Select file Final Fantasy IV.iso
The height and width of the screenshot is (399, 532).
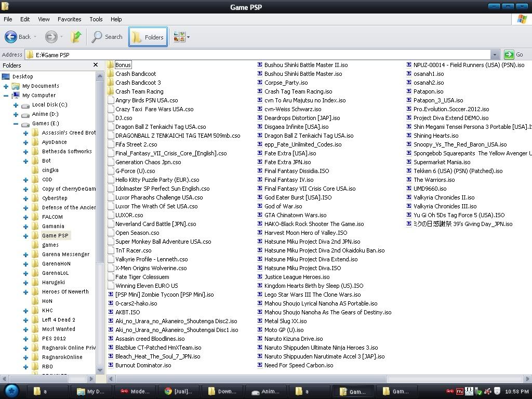coord(289,179)
